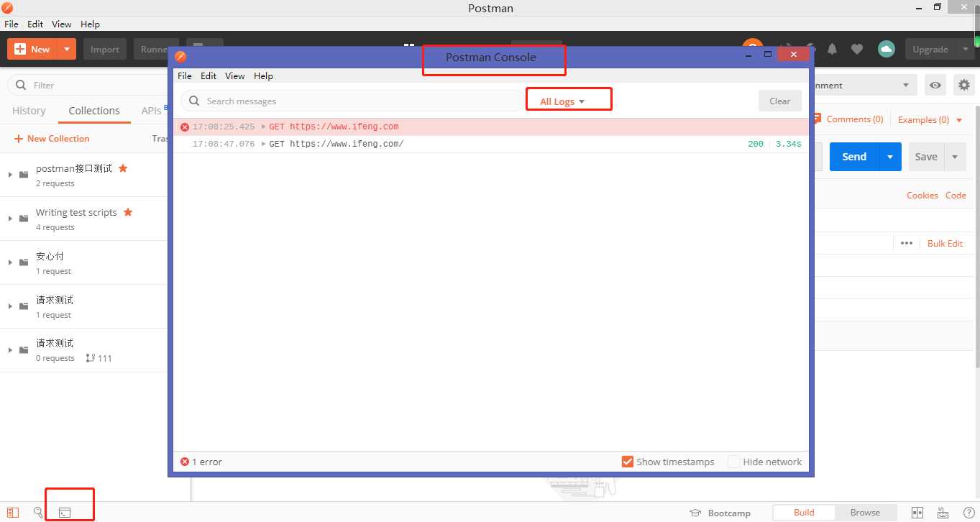Viewport: 980px width, 522px height.
Task: Click the 200 status code in console
Action: [x=756, y=144]
